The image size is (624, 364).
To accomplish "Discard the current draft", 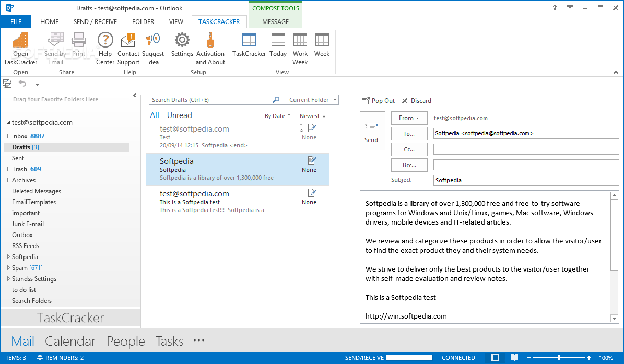I will (x=417, y=101).
